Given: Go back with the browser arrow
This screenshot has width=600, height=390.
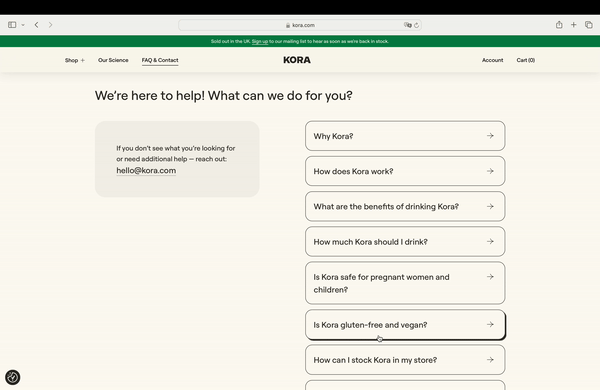Looking at the screenshot, I should click(36, 25).
